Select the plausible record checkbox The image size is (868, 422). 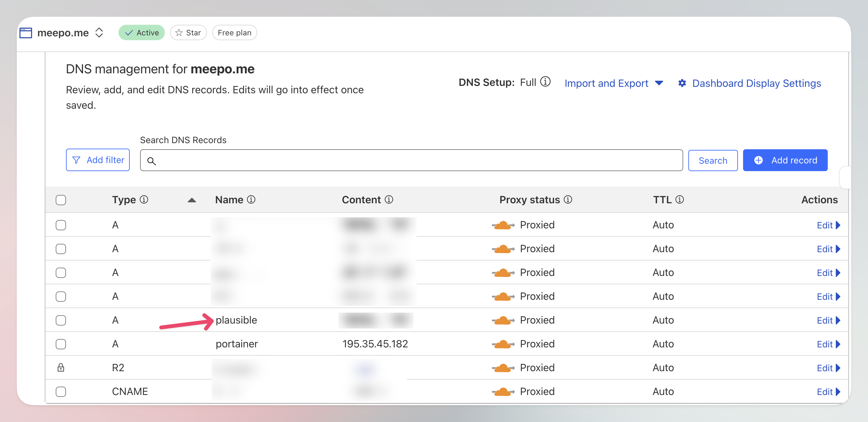pos(61,320)
